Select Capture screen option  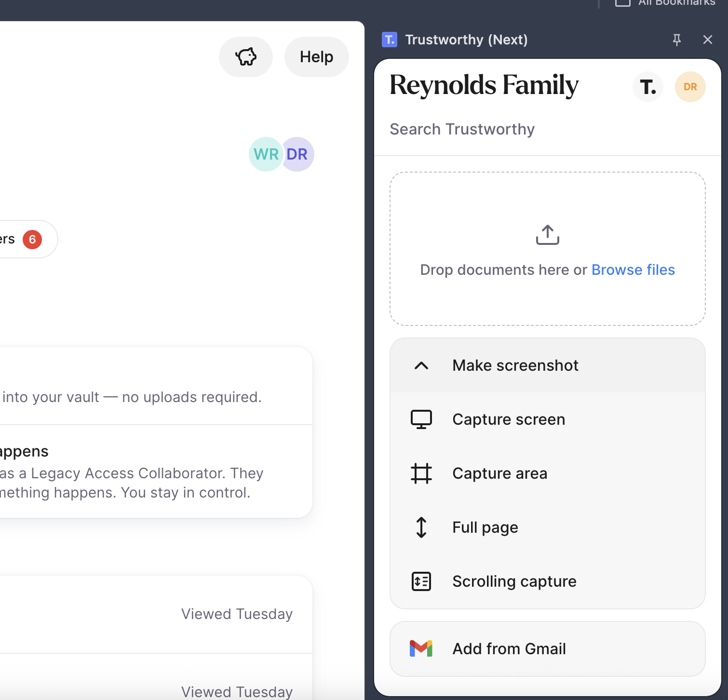pos(509,419)
